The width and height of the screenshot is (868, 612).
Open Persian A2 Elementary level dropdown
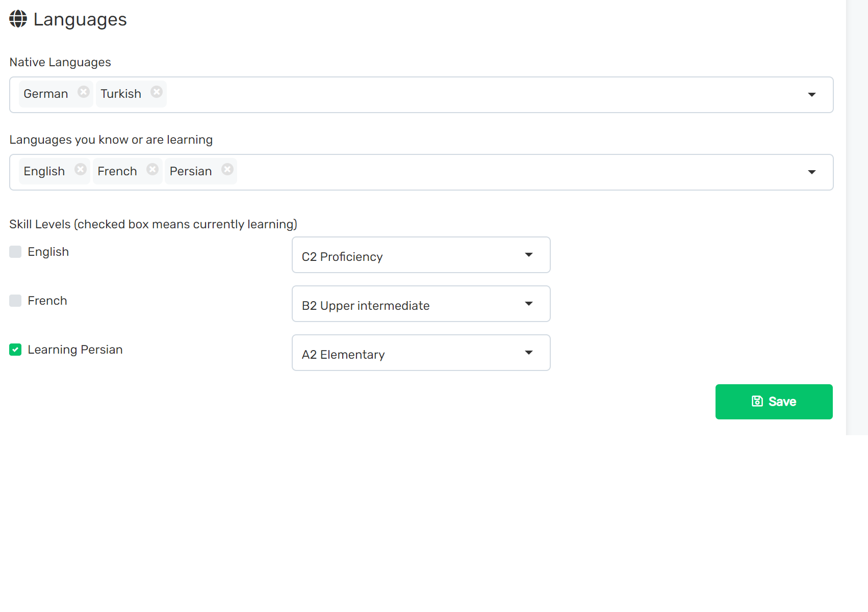click(x=421, y=353)
